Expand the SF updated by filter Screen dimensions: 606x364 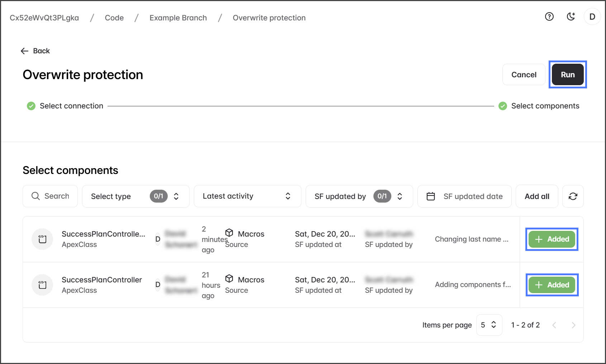359,196
